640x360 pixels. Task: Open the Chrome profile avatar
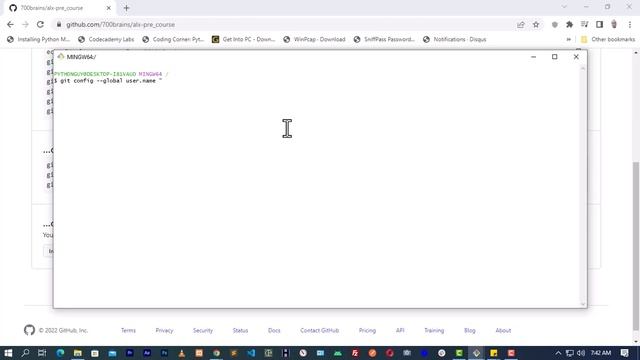coord(614,24)
